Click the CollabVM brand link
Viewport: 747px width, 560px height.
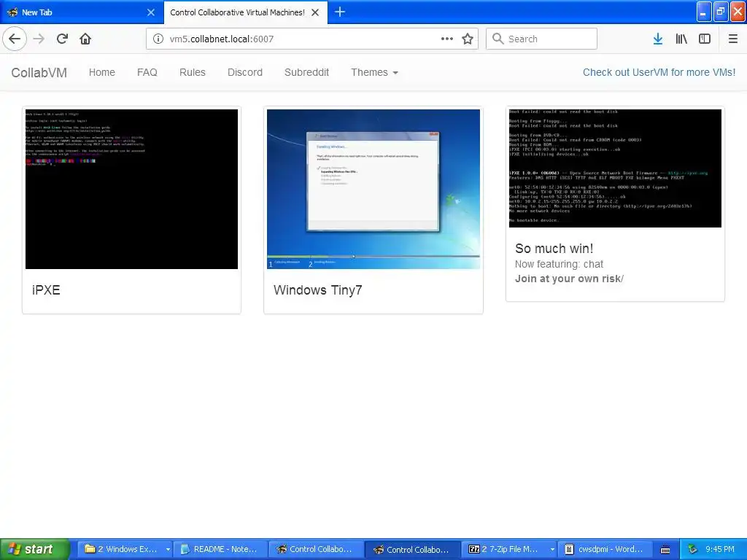(39, 72)
